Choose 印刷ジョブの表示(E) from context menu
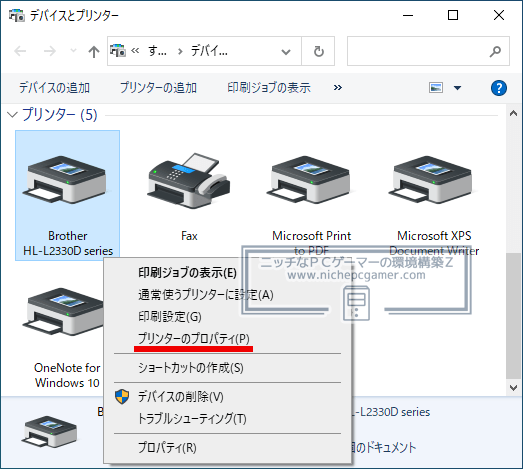This screenshot has height=469, width=523. [x=187, y=273]
